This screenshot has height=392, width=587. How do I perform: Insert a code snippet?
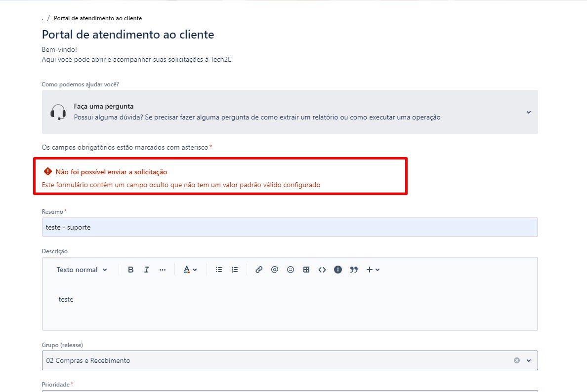coord(322,270)
